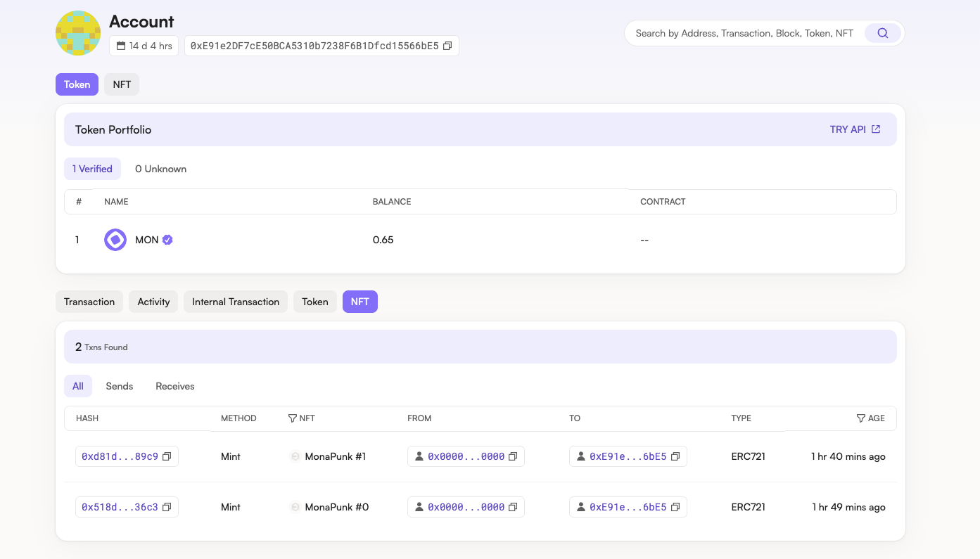Click the 1 hr 40 mins ago age
980x559 pixels.
click(848, 456)
